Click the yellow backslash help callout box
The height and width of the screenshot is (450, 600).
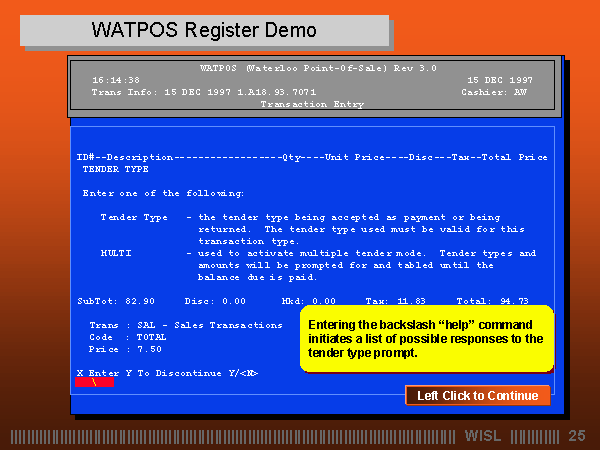click(x=425, y=339)
